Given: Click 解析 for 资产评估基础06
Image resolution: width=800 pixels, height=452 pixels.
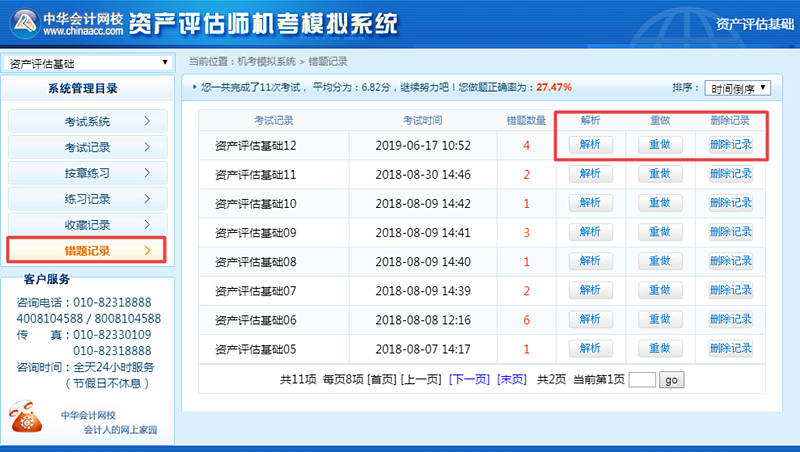Looking at the screenshot, I should pos(590,319).
